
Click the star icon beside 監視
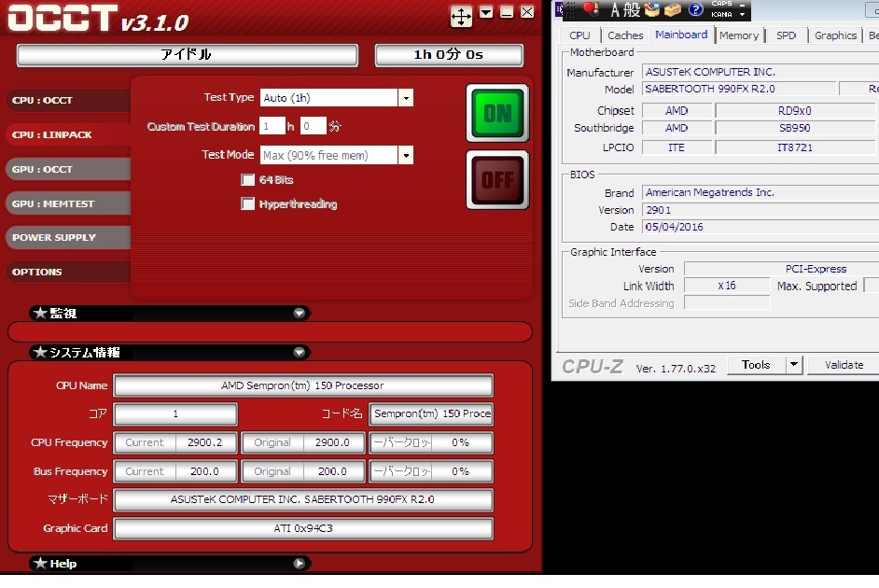coord(40,313)
